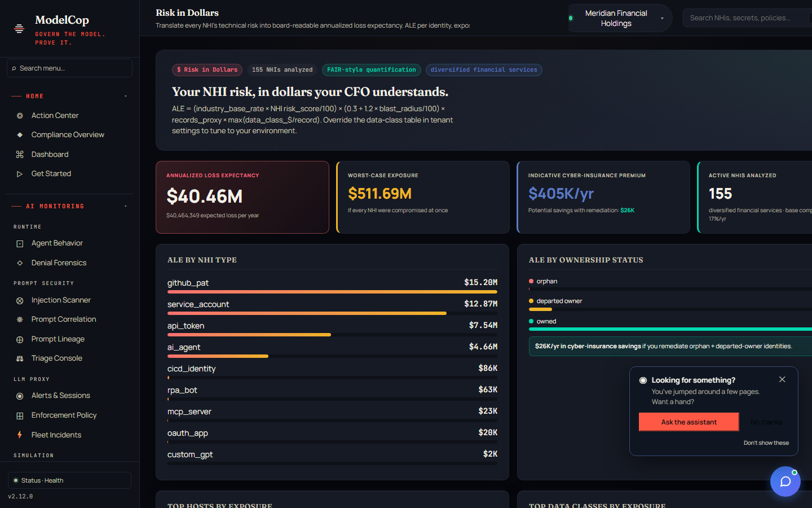This screenshot has width=812, height=508.
Task: Click the Dashboard command icon
Action: tap(20, 155)
